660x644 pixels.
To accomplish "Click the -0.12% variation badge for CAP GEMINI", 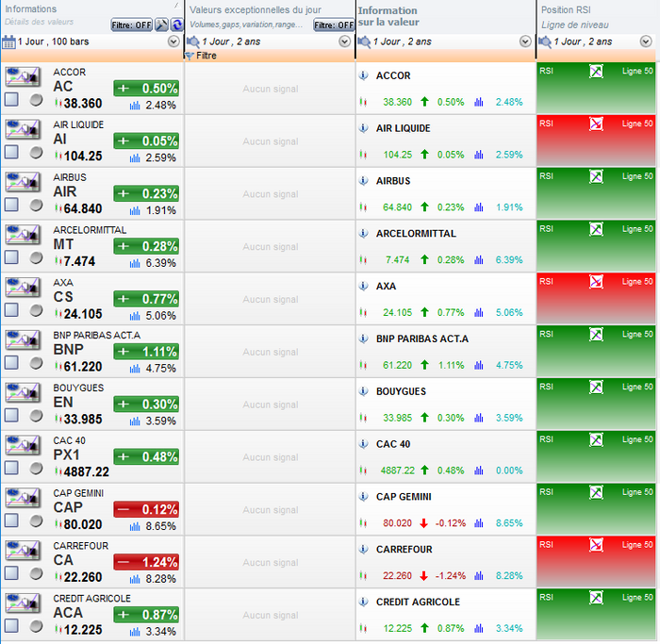I will (x=146, y=509).
